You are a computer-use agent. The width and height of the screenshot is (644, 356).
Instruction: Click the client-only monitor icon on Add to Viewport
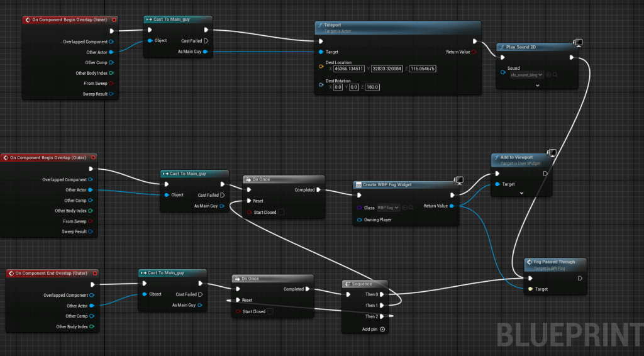point(552,153)
